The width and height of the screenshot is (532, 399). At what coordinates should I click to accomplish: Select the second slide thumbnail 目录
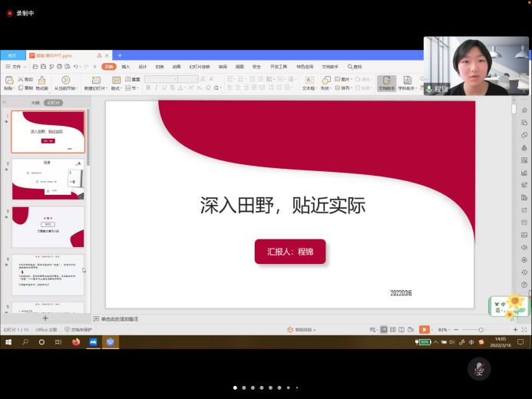tap(48, 179)
